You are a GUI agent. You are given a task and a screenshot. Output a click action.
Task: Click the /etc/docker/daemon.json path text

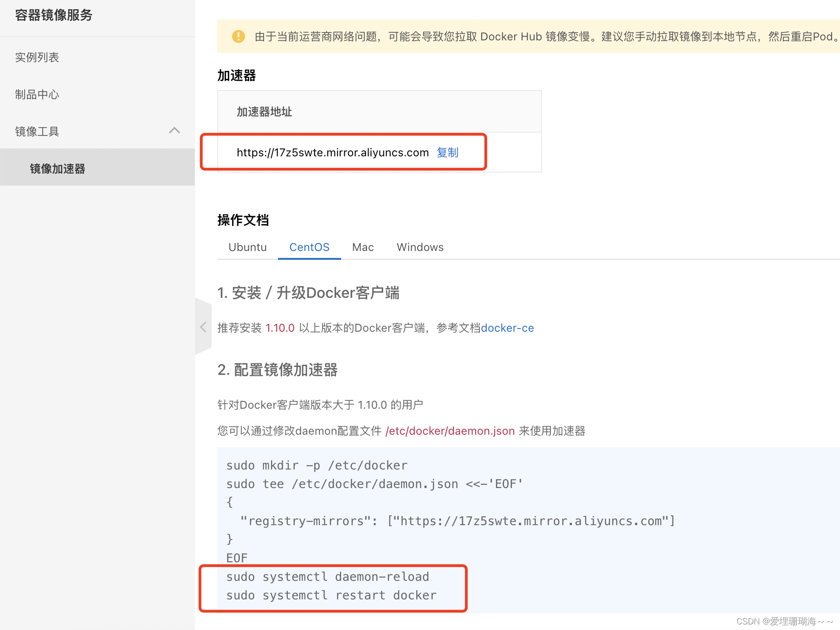(x=450, y=431)
